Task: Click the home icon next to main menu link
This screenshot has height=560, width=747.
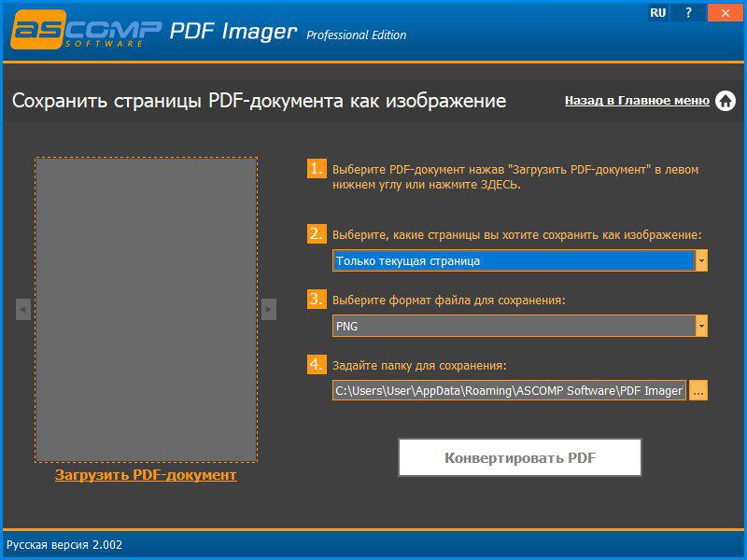Action: coord(726,101)
